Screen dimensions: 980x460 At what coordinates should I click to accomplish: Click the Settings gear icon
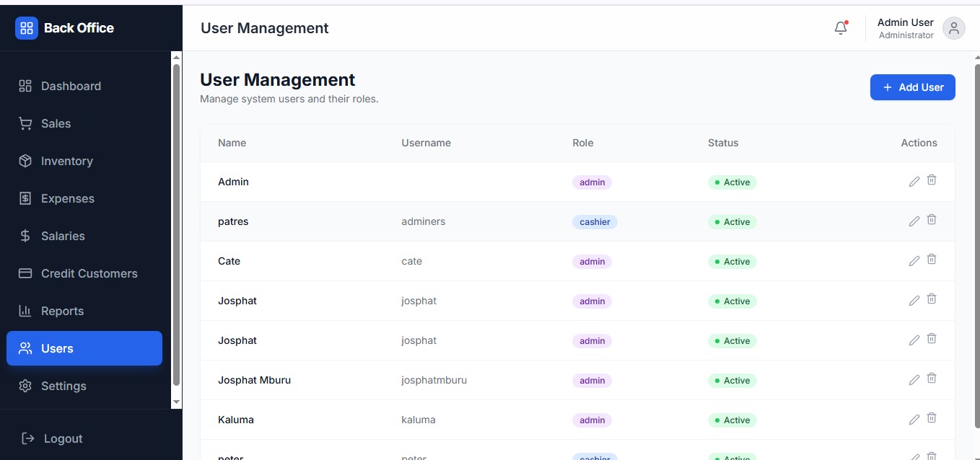coord(25,386)
